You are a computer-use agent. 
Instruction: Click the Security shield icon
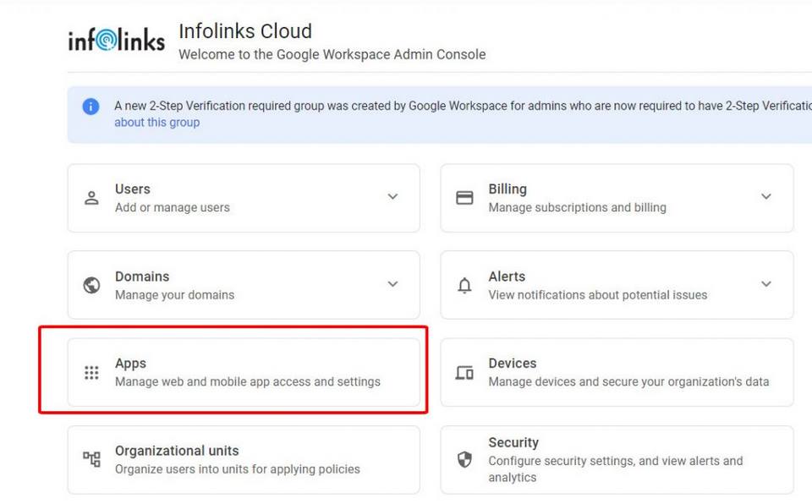pyautogui.click(x=464, y=459)
